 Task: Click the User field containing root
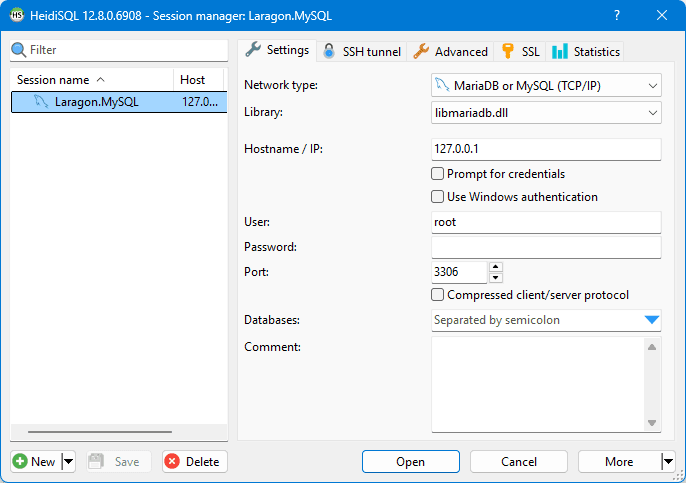(x=546, y=222)
